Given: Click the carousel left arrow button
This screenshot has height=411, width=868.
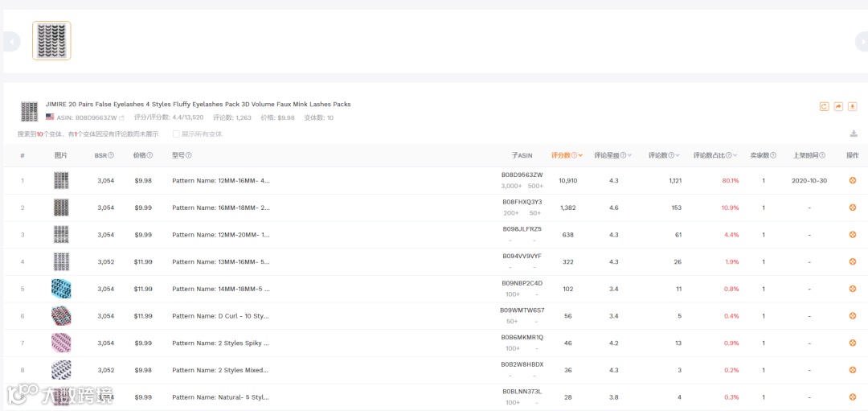Looking at the screenshot, I should pos(11,42).
